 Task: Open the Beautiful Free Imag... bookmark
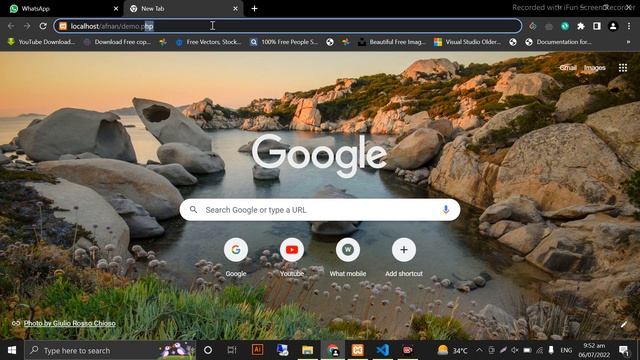click(x=392, y=42)
